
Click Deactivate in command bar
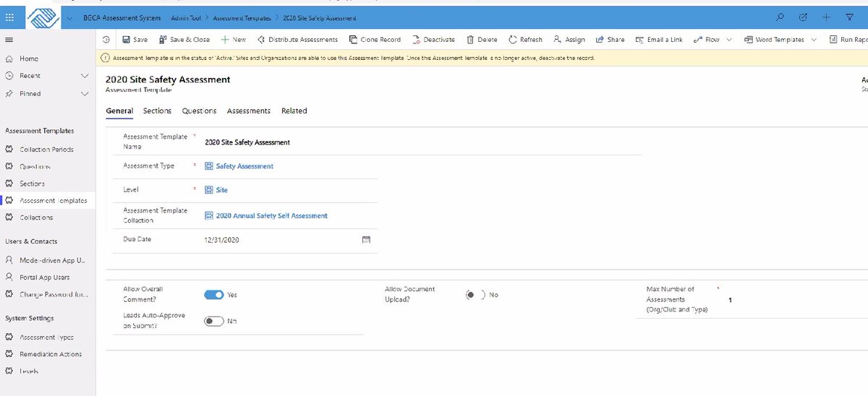coord(433,40)
